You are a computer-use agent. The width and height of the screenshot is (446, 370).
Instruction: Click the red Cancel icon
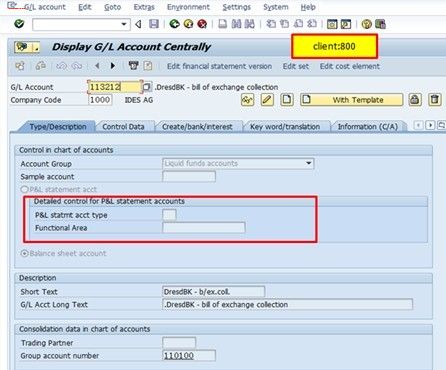click(202, 24)
